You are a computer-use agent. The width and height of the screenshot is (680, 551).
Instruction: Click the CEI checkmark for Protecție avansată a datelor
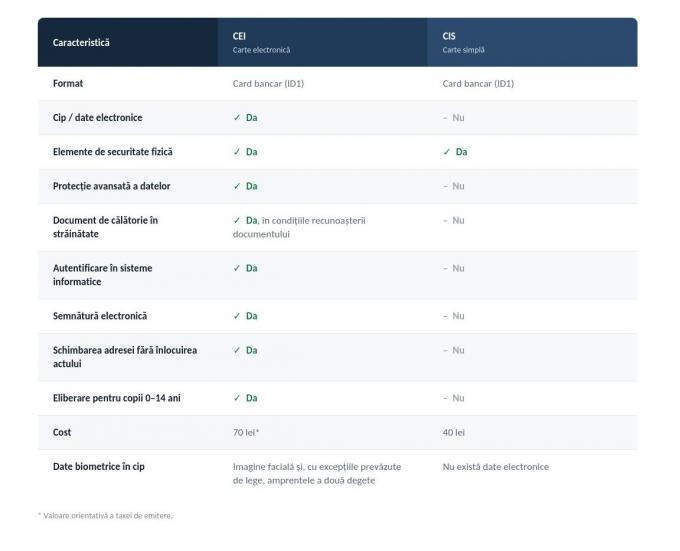tap(237, 186)
